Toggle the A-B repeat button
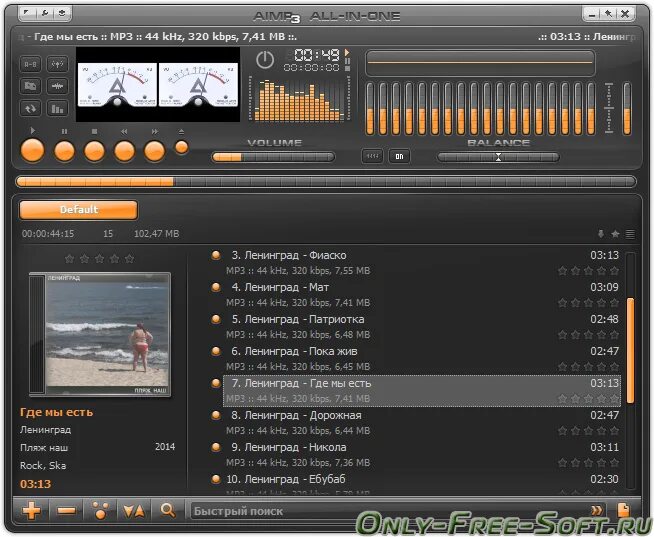Image resolution: width=654 pixels, height=537 pixels. [30, 64]
